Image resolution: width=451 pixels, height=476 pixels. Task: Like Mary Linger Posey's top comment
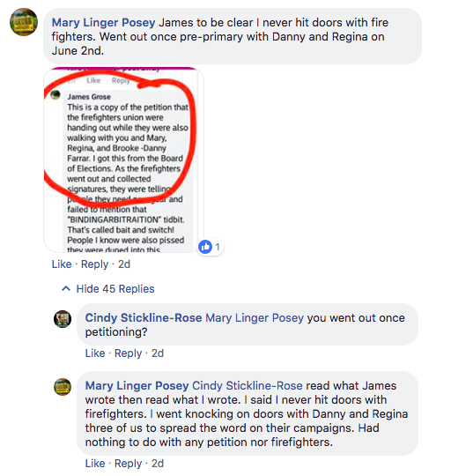pyautogui.click(x=62, y=264)
